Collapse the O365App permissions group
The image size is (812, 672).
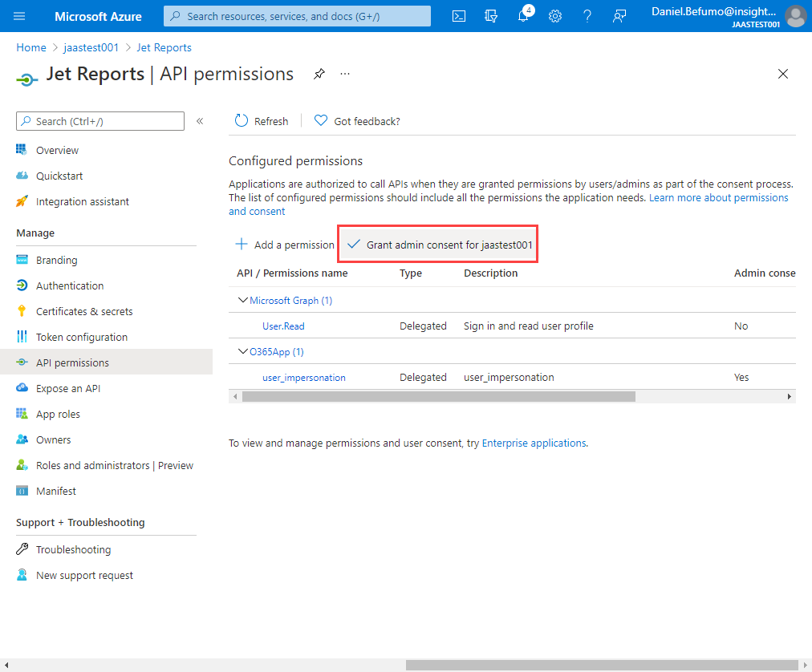pyautogui.click(x=243, y=351)
